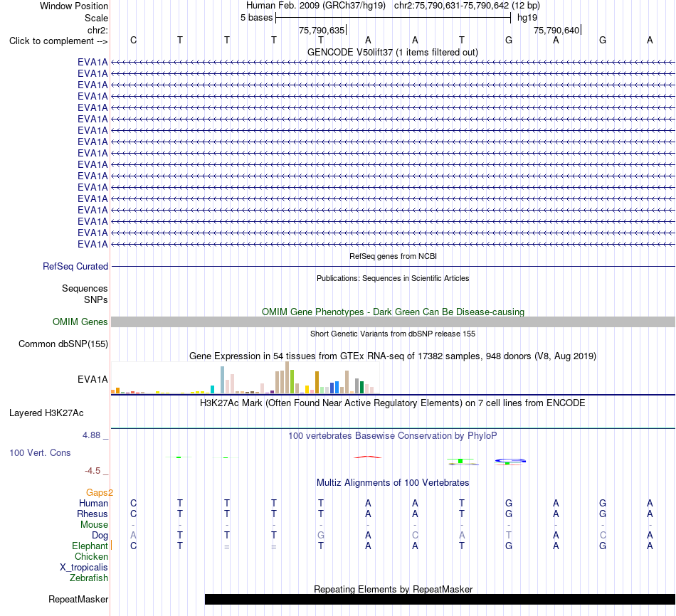Click the Elephant species row label
Viewport: 676px width, 616px height.
tap(90, 546)
